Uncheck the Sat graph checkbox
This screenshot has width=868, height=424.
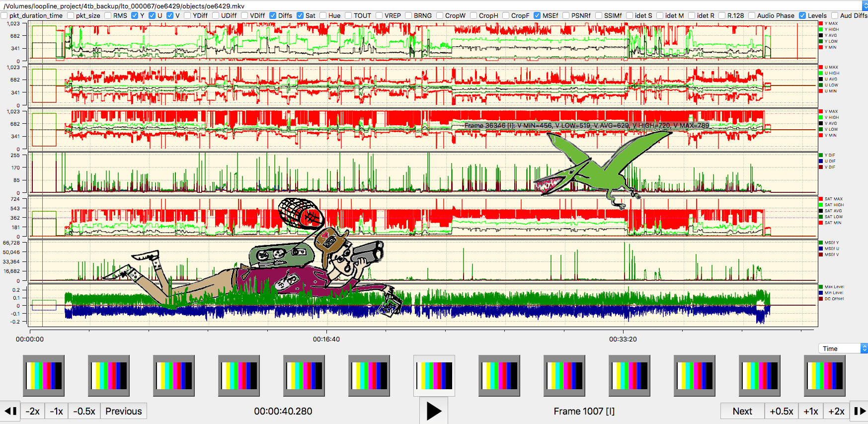[300, 15]
